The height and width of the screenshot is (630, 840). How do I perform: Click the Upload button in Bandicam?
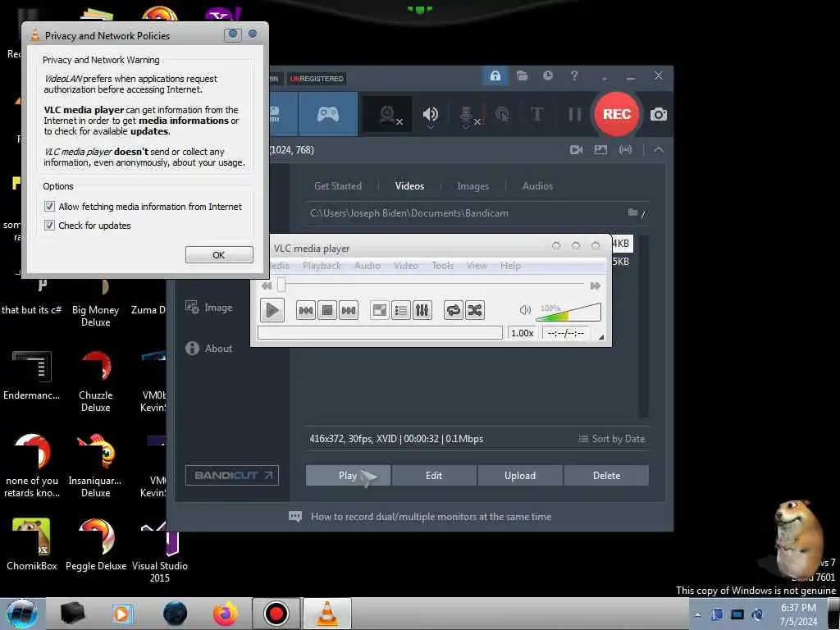click(x=519, y=475)
